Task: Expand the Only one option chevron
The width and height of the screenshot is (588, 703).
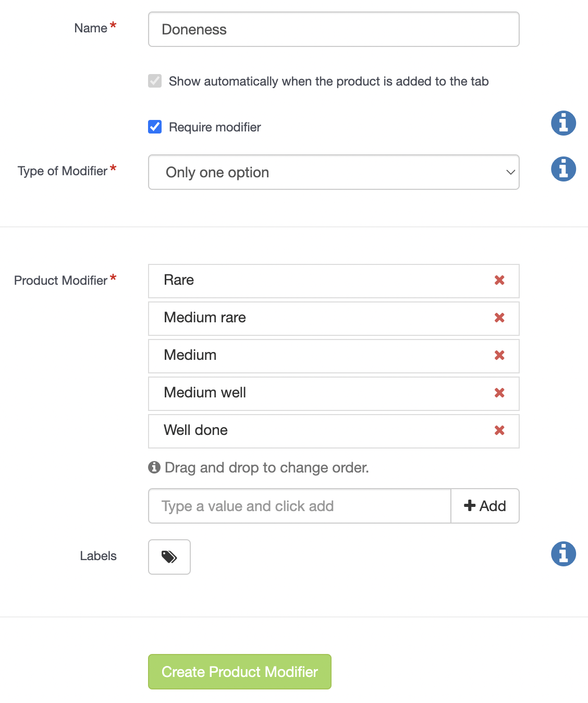Action: point(510,172)
